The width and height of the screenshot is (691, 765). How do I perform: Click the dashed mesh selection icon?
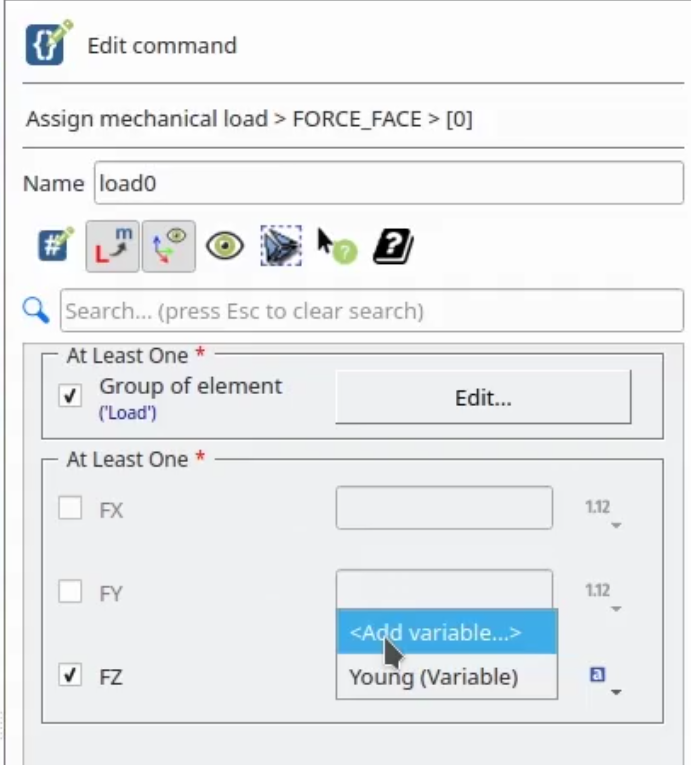tap(281, 245)
